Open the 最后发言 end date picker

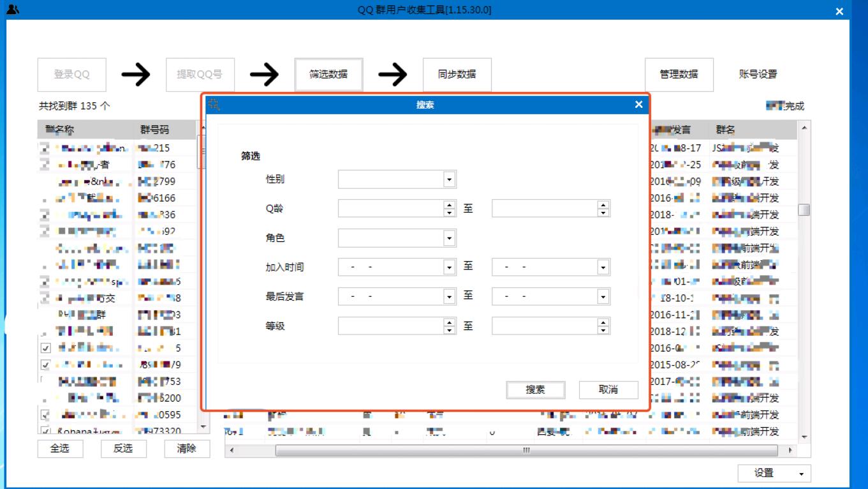[603, 297]
